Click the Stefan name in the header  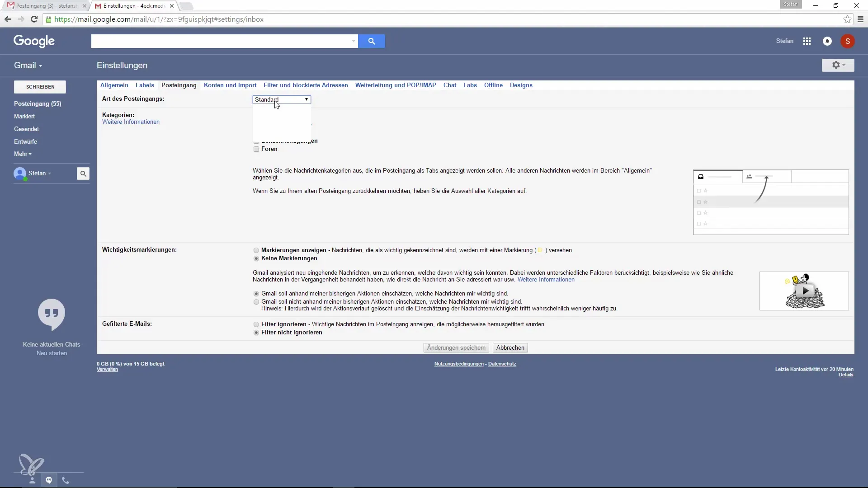(785, 41)
